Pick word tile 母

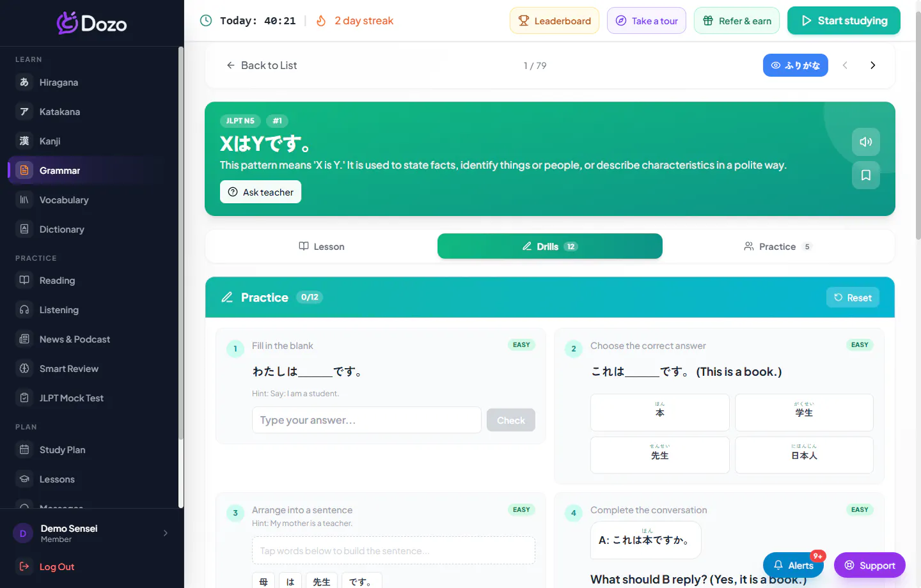pos(264,581)
